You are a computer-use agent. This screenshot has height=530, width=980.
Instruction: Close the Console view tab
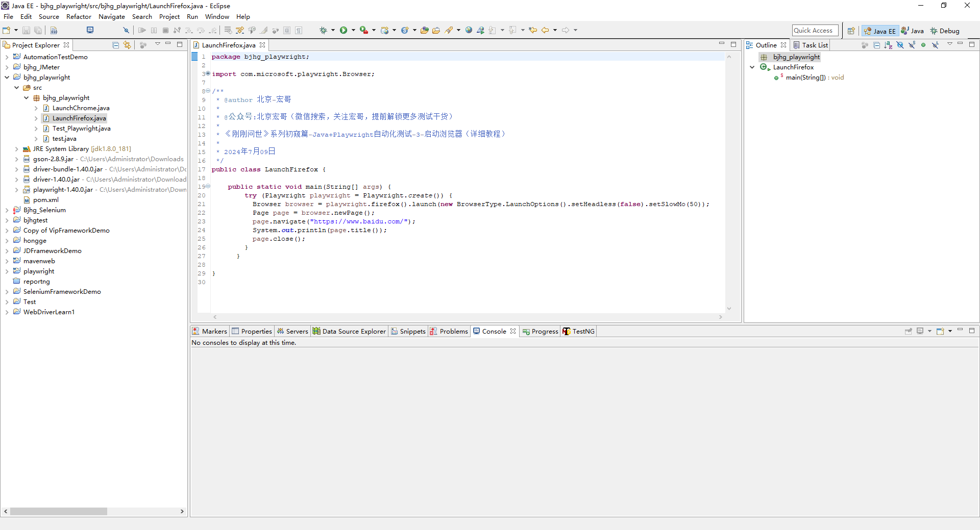coord(513,332)
